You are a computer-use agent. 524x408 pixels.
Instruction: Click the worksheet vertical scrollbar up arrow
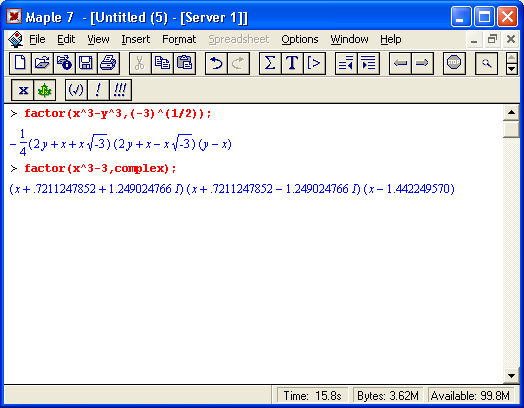(x=511, y=113)
